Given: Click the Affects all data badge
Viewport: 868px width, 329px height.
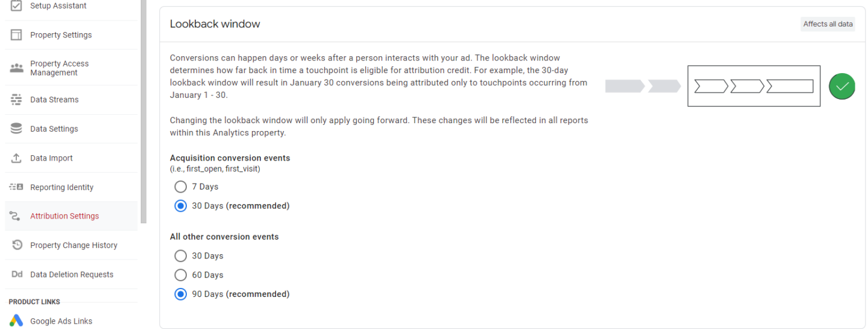Looking at the screenshot, I should (828, 24).
